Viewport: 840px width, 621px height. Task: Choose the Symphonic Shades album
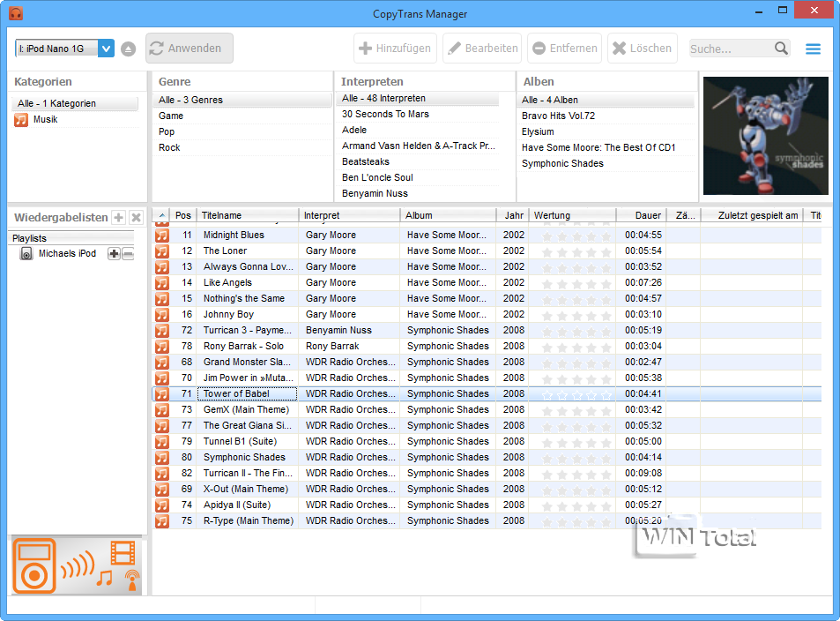click(x=562, y=164)
